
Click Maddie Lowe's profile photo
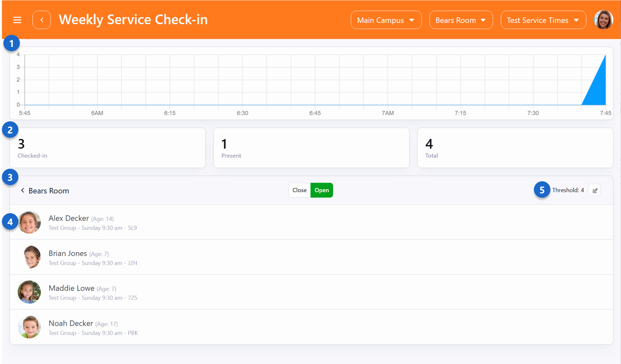29,292
